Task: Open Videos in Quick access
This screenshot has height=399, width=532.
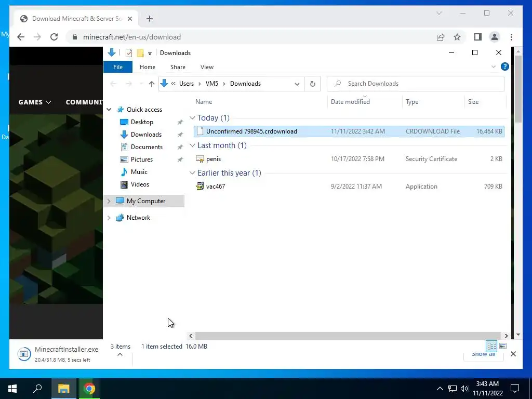Action: [x=140, y=184]
